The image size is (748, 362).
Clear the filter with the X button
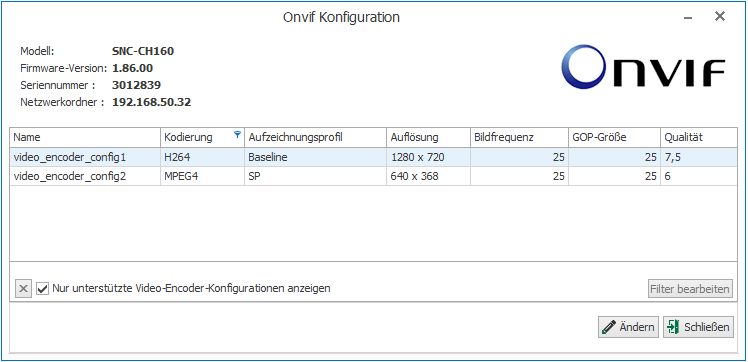point(23,289)
